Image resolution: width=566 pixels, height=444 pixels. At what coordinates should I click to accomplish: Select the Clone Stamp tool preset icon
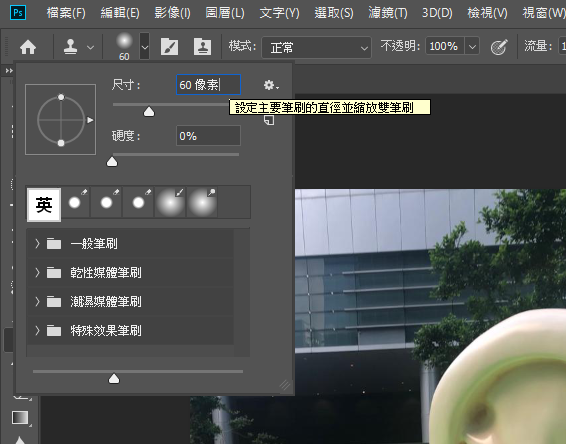point(70,47)
